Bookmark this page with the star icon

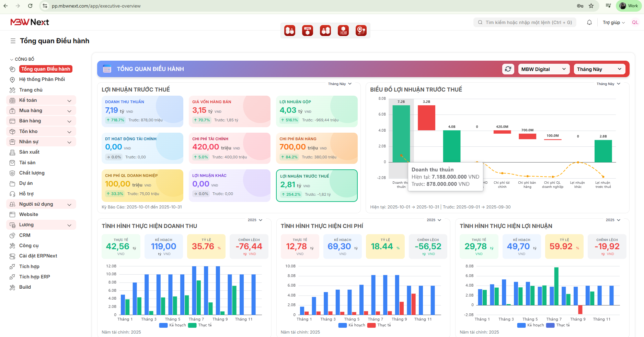coord(591,6)
